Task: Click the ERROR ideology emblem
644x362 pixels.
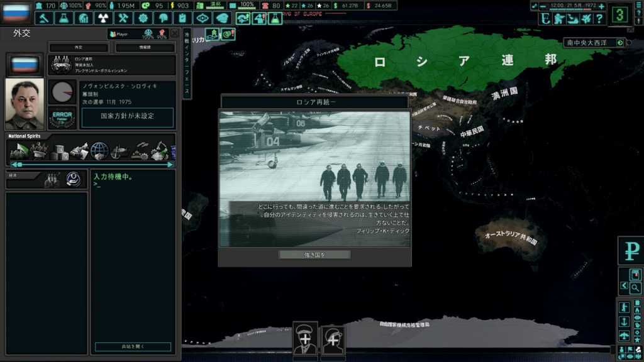Action: (62, 118)
